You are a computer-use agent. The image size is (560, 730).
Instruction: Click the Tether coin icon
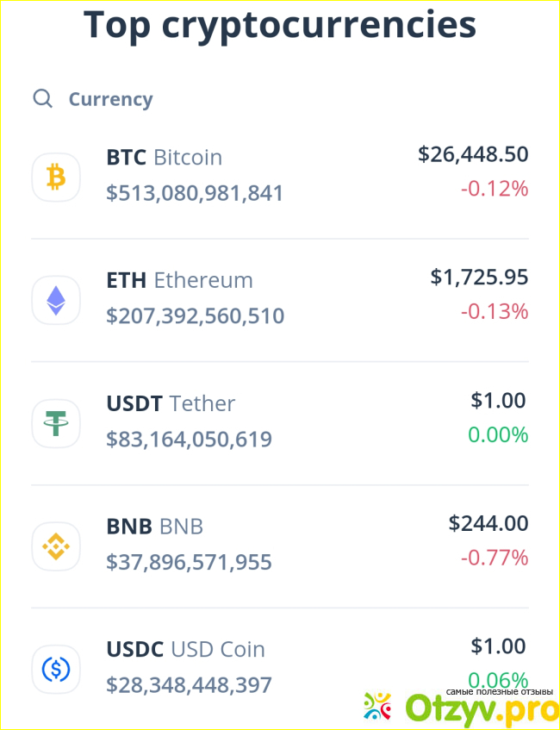click(x=56, y=423)
